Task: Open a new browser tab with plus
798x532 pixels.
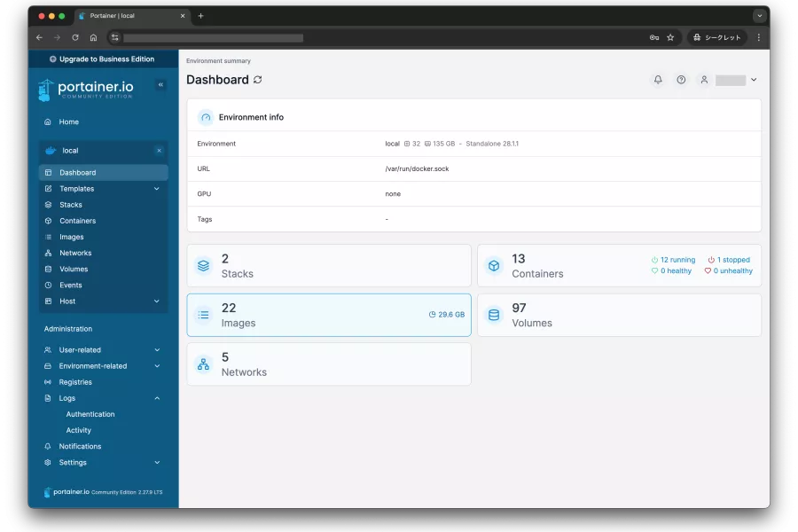Action: 200,16
